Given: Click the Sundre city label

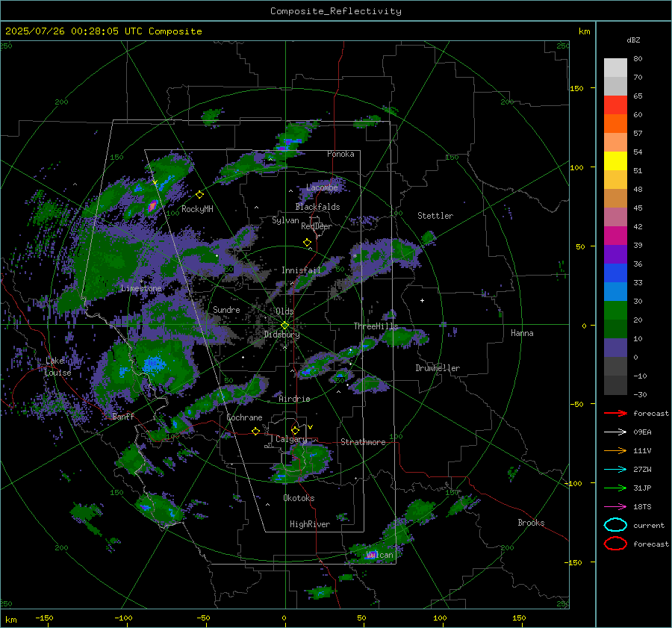Looking at the screenshot, I should (226, 310).
